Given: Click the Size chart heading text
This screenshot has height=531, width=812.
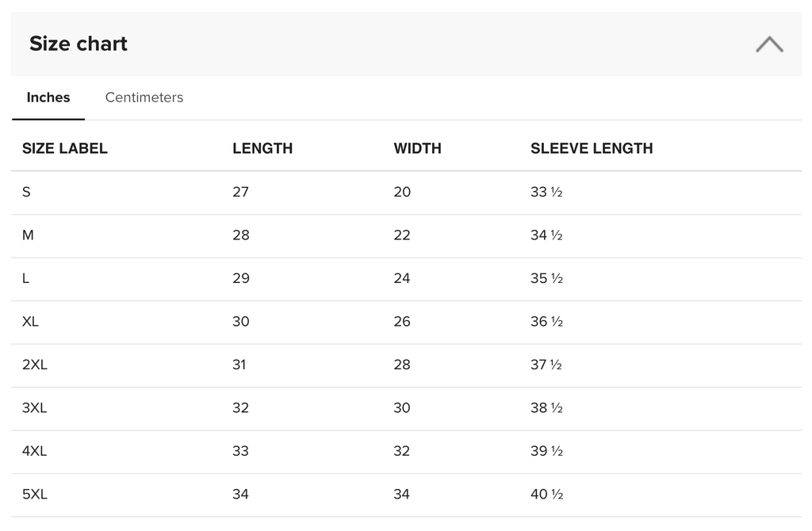Looking at the screenshot, I should pos(79,44).
